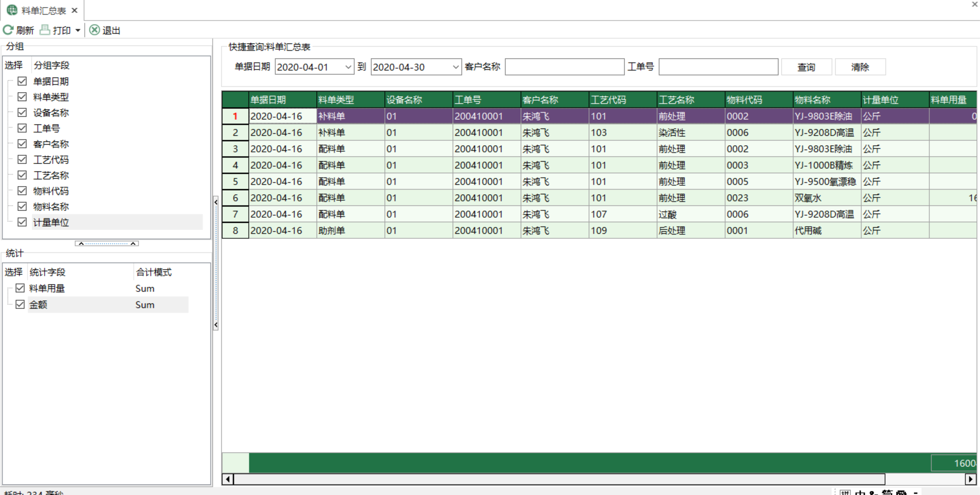Select row 2 header in the table
The height and width of the screenshot is (495, 980).
tap(235, 132)
